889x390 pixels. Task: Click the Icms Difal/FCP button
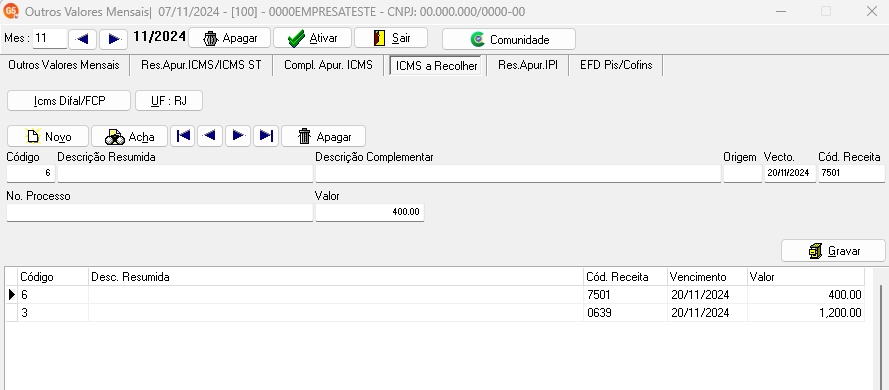pyautogui.click(x=69, y=101)
